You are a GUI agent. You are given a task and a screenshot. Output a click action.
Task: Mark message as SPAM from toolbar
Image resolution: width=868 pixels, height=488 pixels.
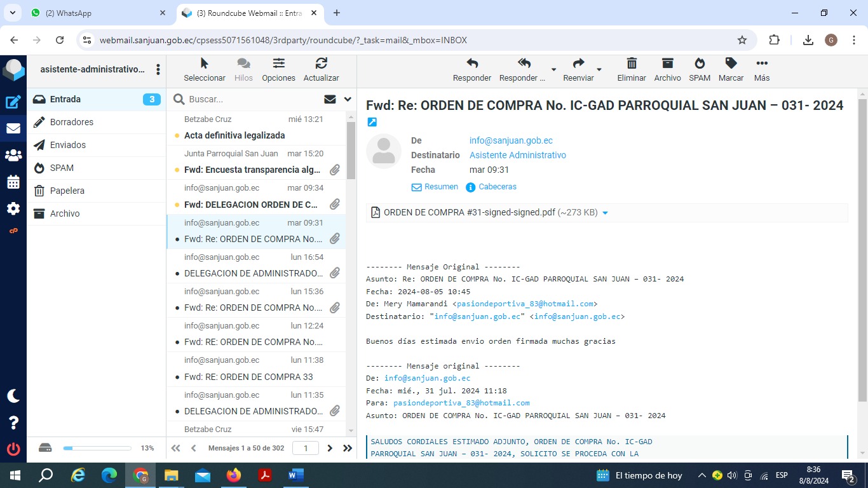coord(699,70)
